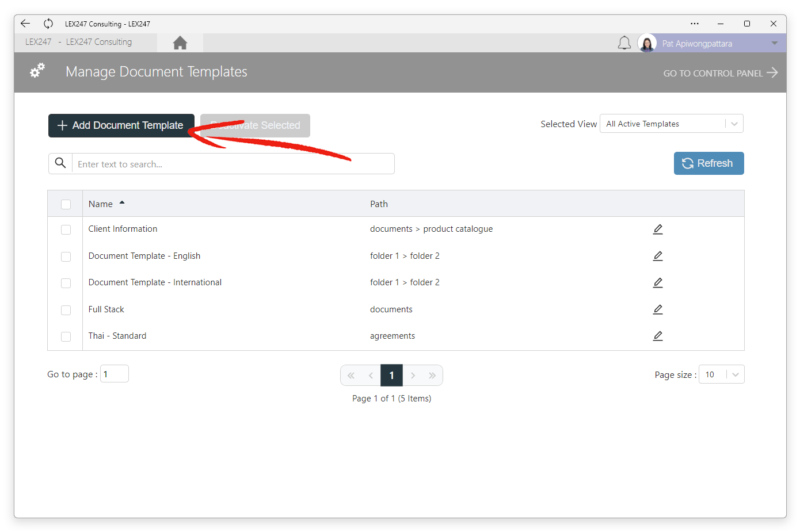Click Pat Apiwongpattara's avatar picture
The width and height of the screenshot is (800, 532).
(647, 43)
